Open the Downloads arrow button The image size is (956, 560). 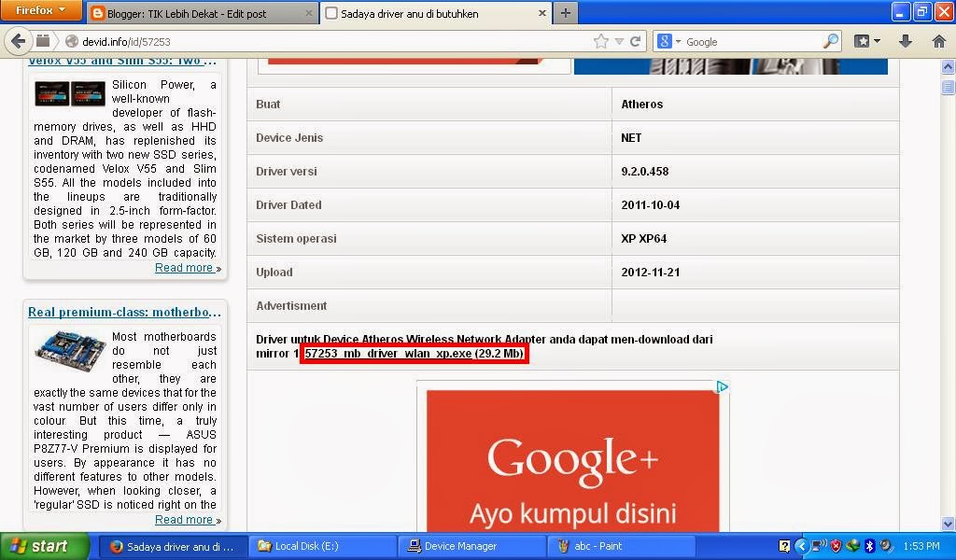click(906, 41)
